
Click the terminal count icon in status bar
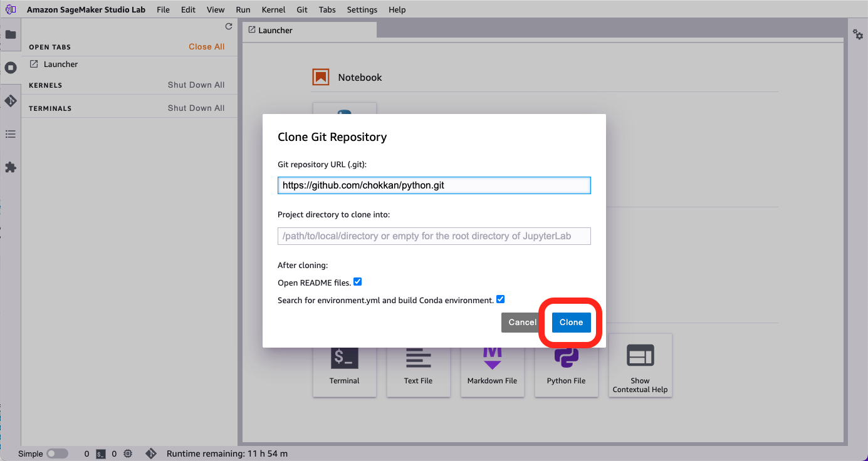(100, 453)
